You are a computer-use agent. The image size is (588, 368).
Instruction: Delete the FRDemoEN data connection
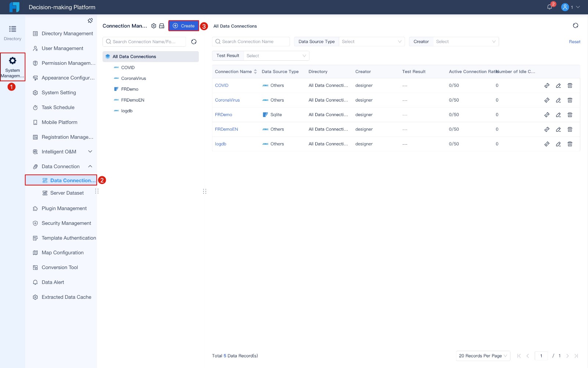[x=570, y=130]
